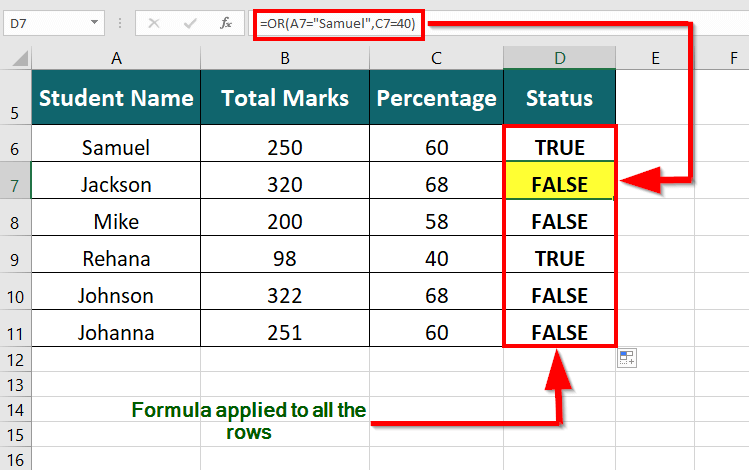Click the Enter checkmark formula bar icon
The height and width of the screenshot is (470, 749).
pyautogui.click(x=190, y=23)
